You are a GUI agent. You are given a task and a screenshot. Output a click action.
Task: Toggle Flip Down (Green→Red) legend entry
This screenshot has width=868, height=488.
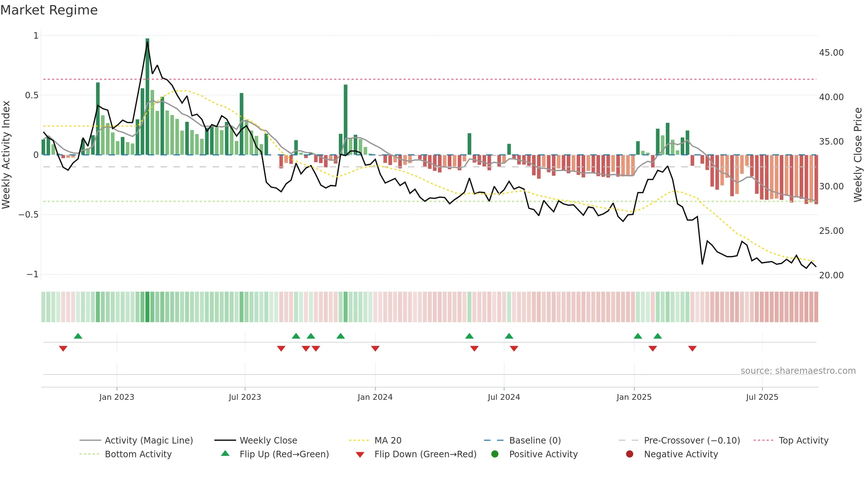pyautogui.click(x=416, y=454)
